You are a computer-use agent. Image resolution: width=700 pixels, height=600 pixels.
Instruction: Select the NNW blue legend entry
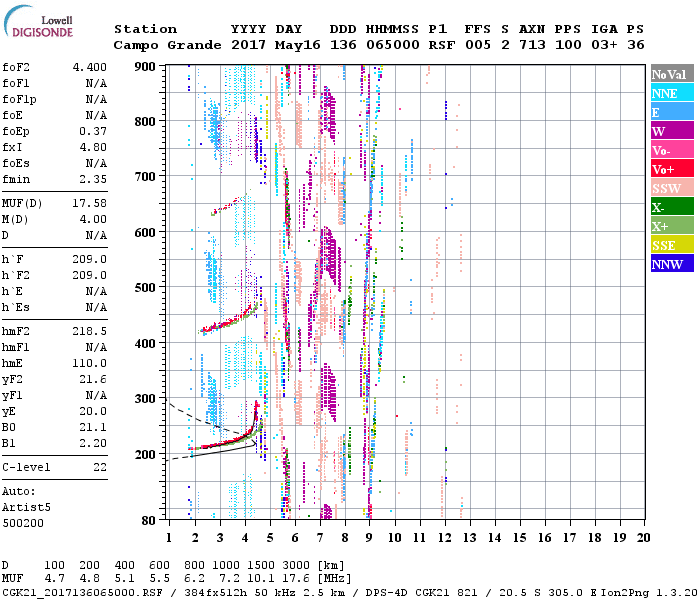click(x=671, y=264)
